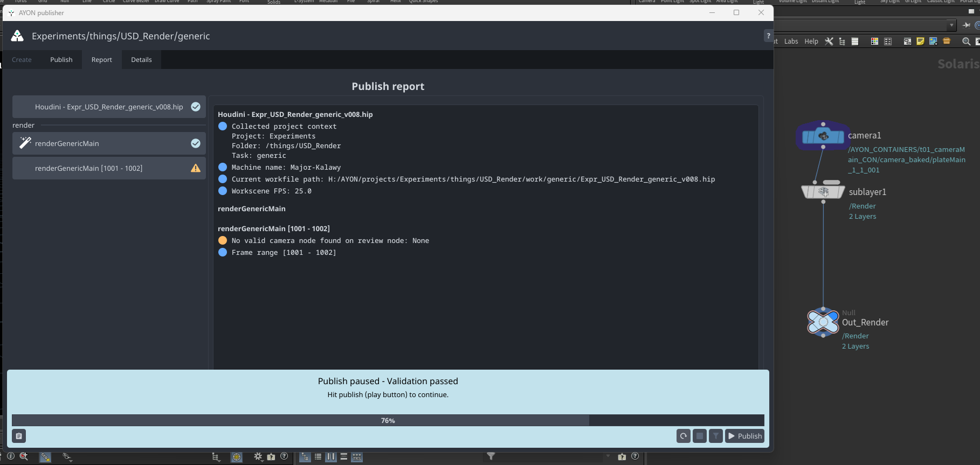This screenshot has height=465, width=980.
Task: Click the stop publish square button
Action: [x=700, y=436]
